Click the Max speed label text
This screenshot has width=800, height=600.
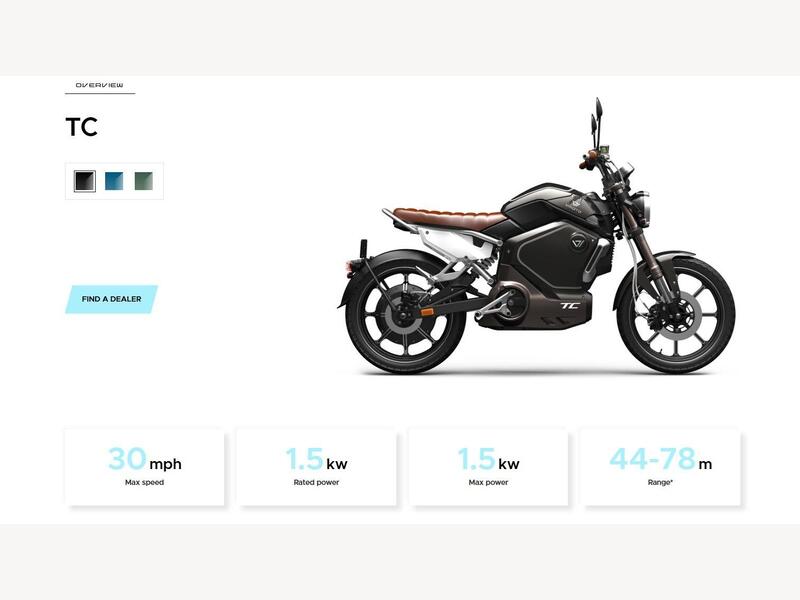coord(144,482)
